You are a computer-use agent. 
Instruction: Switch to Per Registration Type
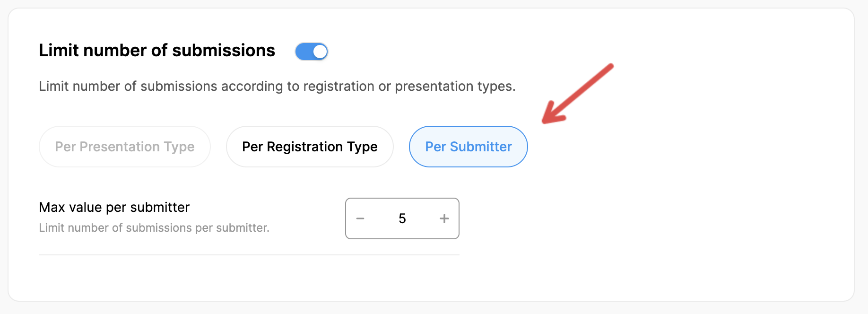(x=310, y=147)
